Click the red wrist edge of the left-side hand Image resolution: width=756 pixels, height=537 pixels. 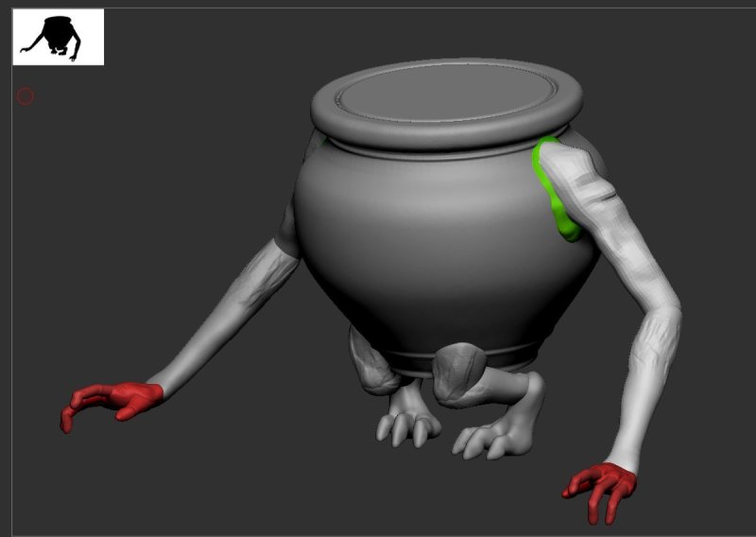(x=151, y=390)
